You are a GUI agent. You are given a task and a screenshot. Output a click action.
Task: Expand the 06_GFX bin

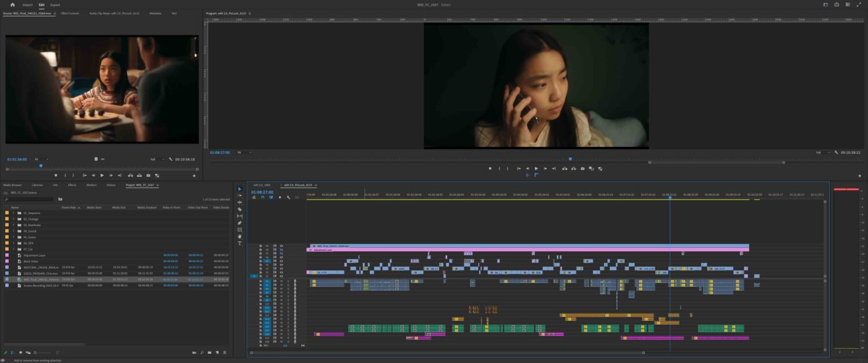click(x=13, y=243)
